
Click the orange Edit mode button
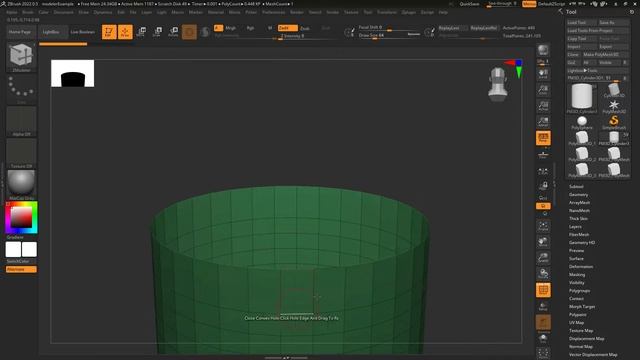tap(109, 32)
